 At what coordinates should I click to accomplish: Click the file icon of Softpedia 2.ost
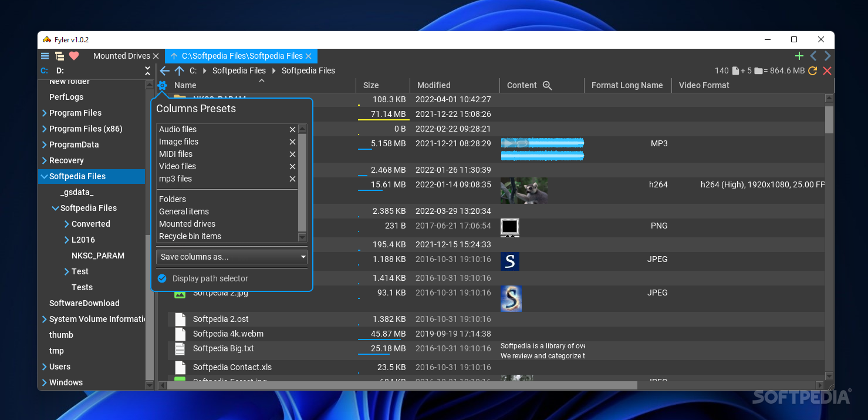[180, 319]
